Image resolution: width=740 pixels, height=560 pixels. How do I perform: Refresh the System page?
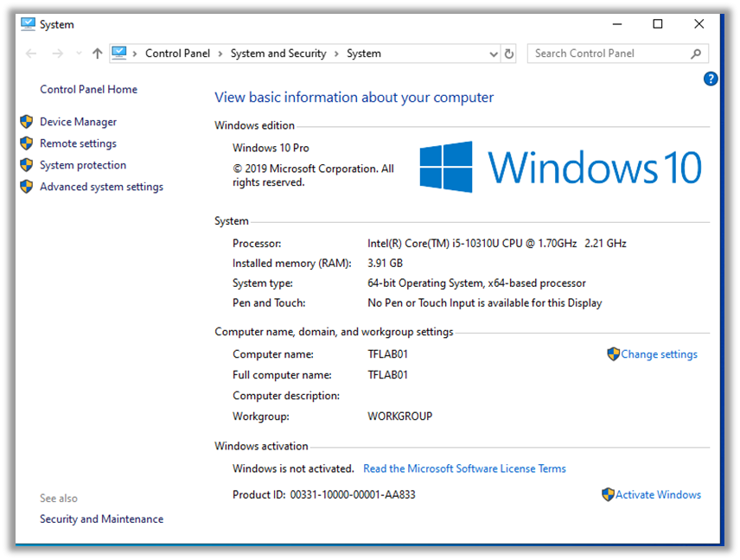508,54
